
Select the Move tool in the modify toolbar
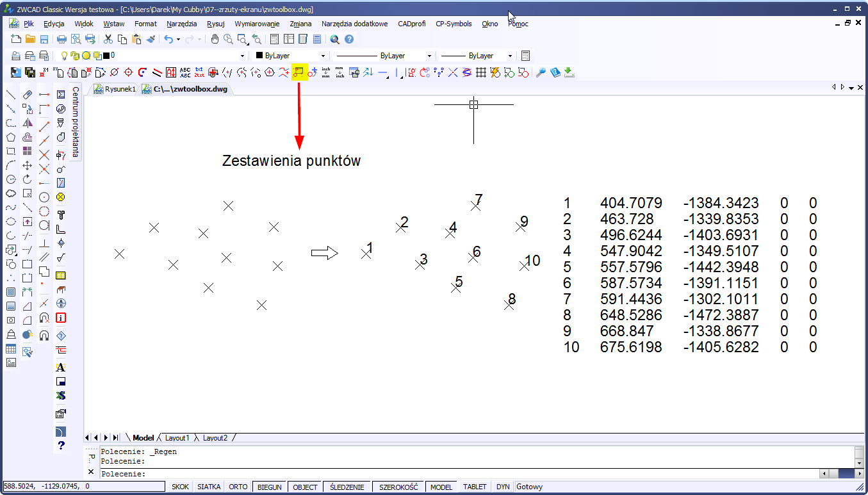(28, 165)
